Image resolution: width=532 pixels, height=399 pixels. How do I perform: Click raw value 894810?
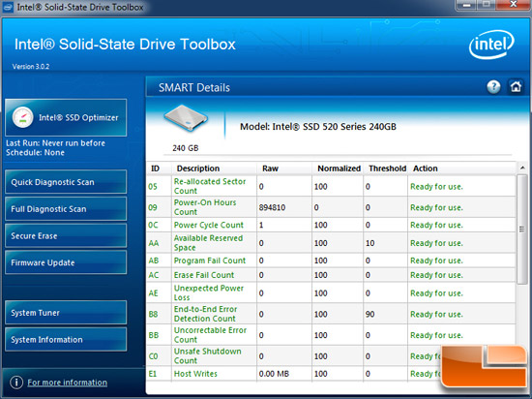(272, 207)
